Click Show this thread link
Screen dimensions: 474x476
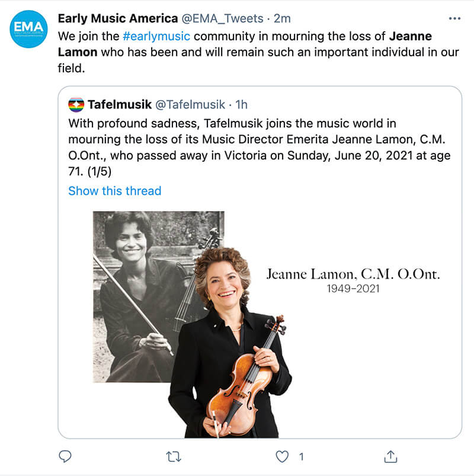tap(114, 191)
